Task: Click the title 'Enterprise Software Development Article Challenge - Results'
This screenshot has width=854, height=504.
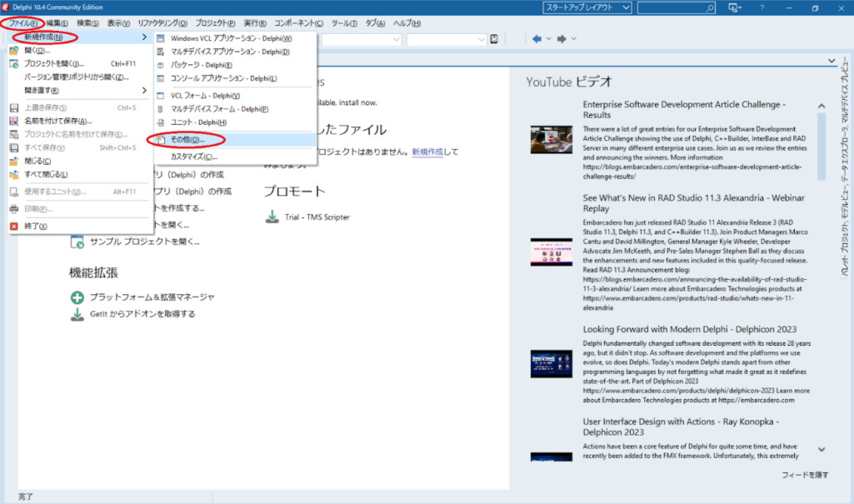Action: click(684, 109)
